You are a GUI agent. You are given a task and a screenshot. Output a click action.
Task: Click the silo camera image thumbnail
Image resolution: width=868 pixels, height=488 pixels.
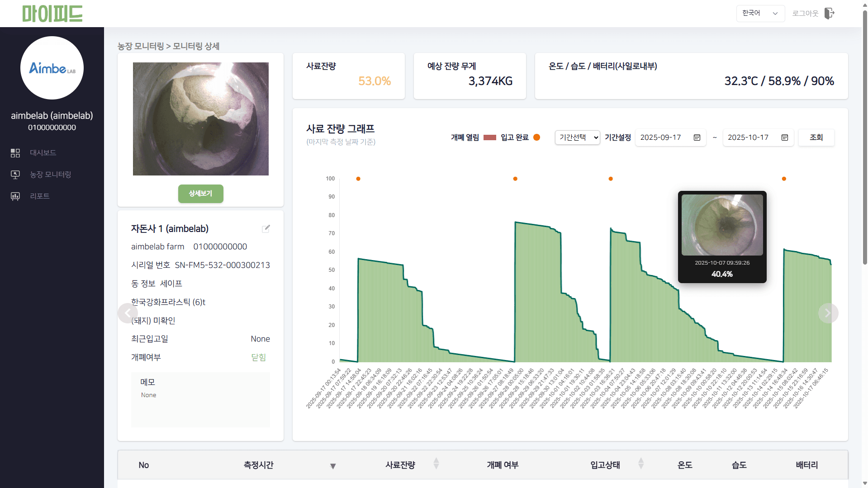coord(200,118)
